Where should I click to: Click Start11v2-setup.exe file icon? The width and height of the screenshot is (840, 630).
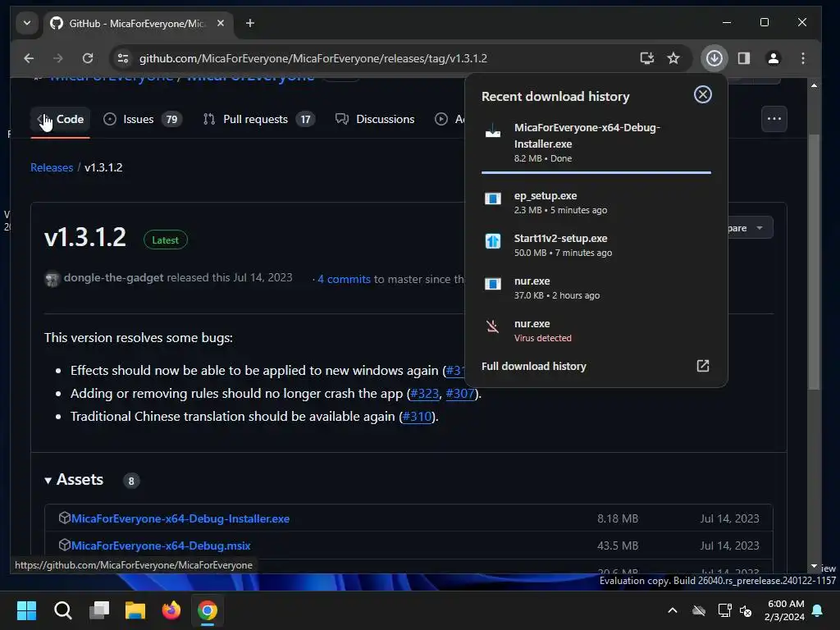tap(492, 241)
